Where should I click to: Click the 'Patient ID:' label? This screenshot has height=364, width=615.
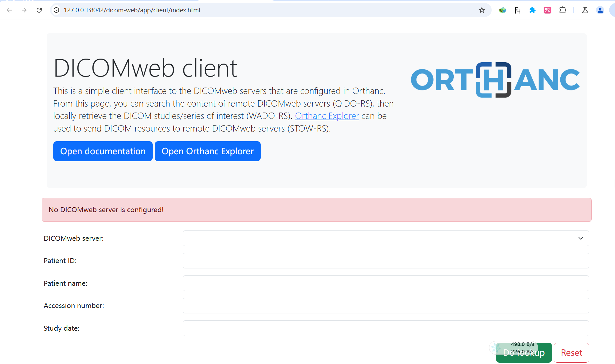[x=60, y=261]
